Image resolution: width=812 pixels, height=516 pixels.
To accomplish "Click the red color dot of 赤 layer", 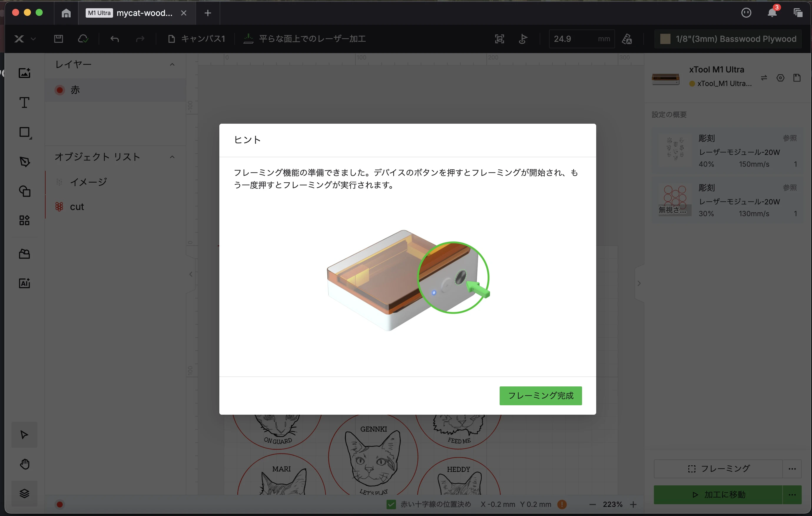I will (60, 90).
